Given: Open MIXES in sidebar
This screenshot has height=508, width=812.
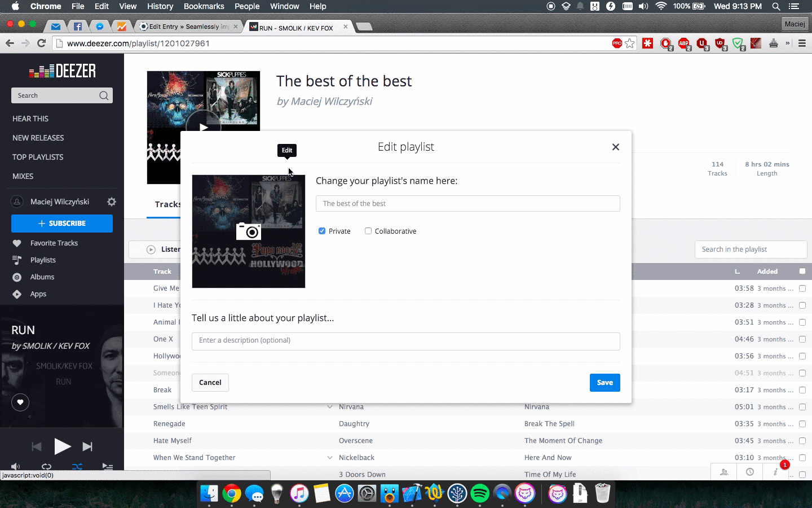Looking at the screenshot, I should (x=23, y=176).
